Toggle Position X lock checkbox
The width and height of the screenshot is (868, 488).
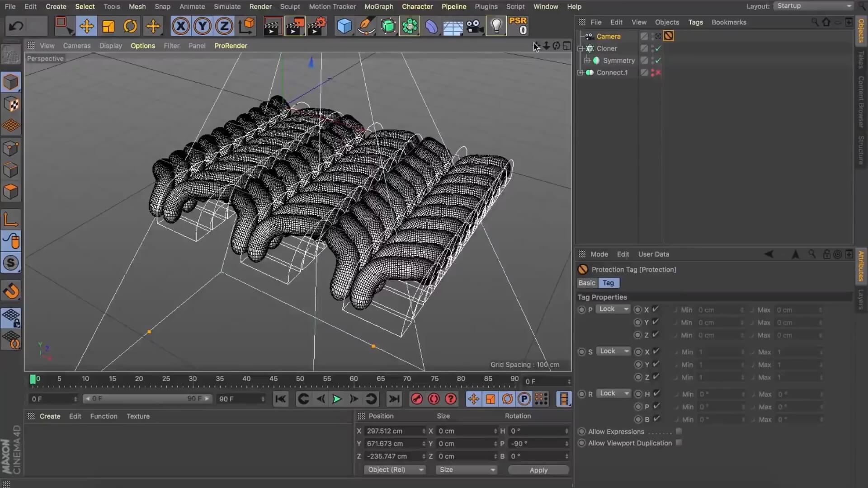coord(656,310)
